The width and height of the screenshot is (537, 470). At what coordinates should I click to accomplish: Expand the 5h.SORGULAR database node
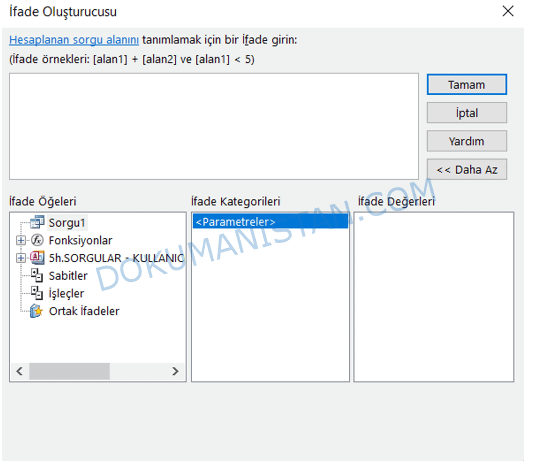tap(21, 258)
